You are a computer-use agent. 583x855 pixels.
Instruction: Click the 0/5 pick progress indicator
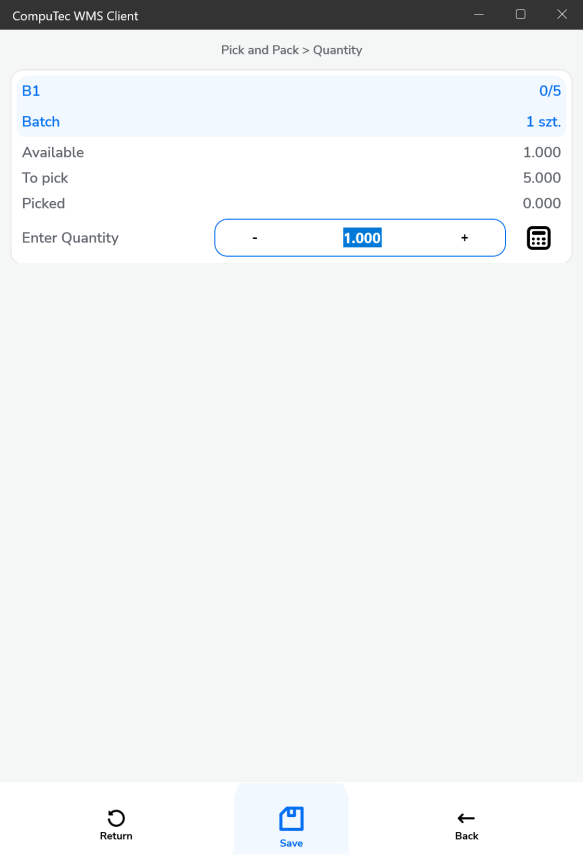coord(548,91)
